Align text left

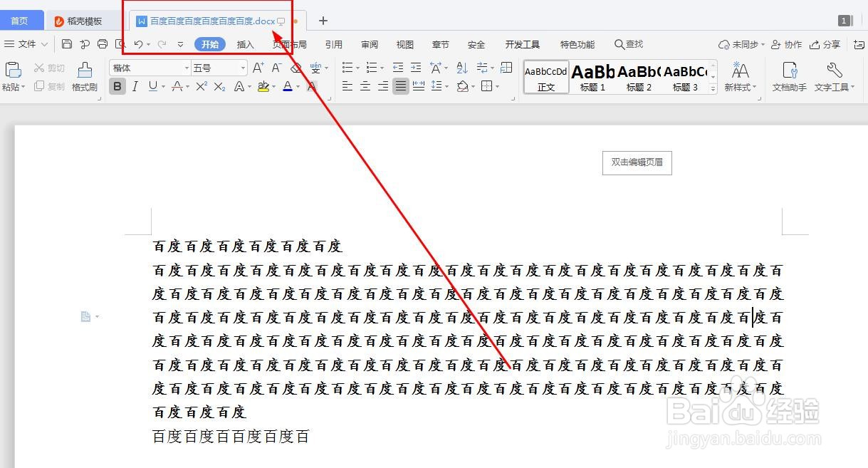tap(347, 86)
